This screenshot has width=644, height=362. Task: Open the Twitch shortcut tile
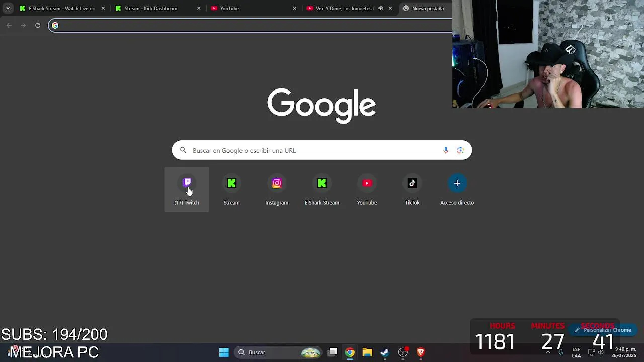[x=187, y=190]
